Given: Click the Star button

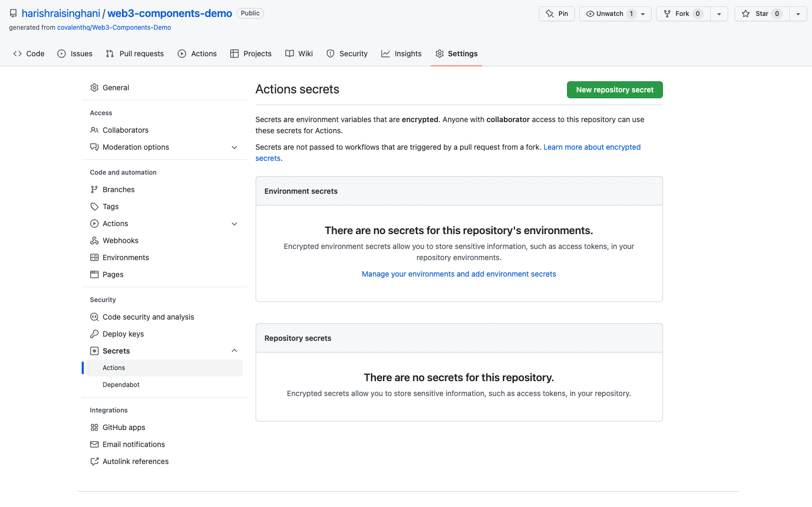Looking at the screenshot, I should coord(762,14).
